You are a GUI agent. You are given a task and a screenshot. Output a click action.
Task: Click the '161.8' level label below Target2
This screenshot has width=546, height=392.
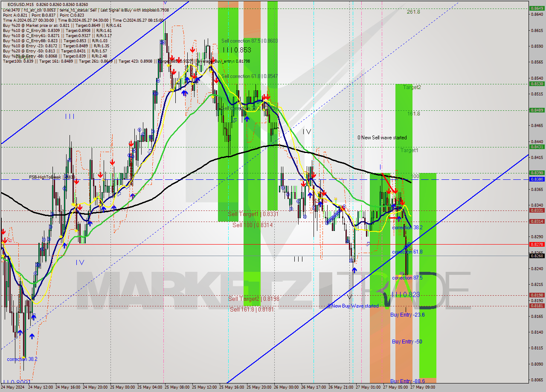point(413,114)
